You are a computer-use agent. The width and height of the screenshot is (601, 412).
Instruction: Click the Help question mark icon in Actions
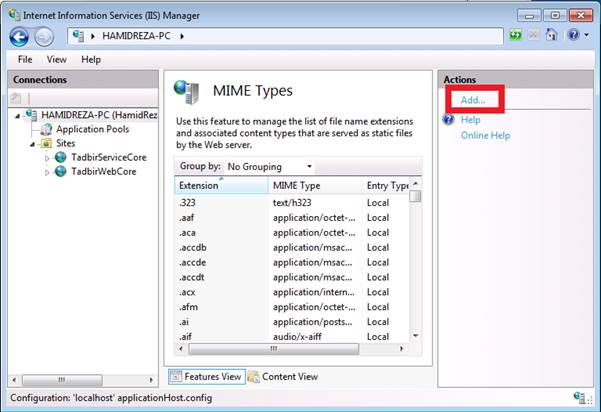coord(448,120)
